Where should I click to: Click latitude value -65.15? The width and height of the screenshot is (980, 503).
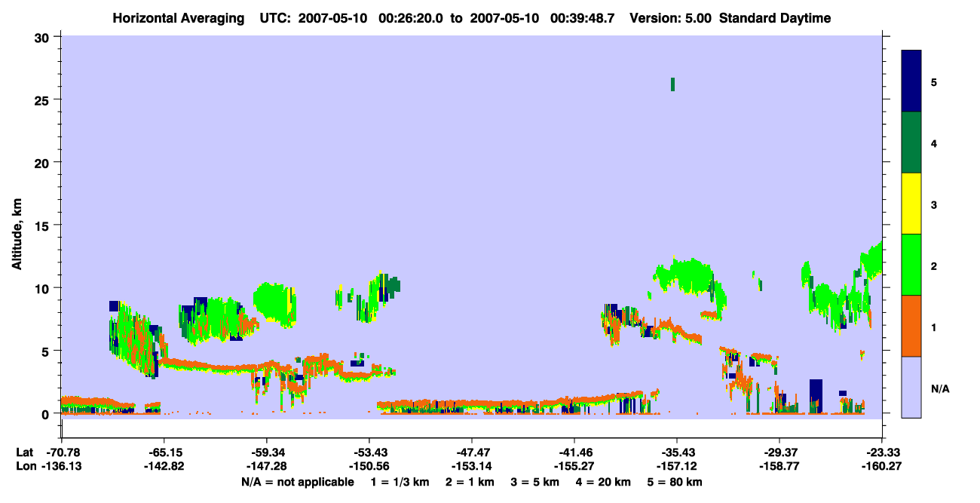pos(164,452)
